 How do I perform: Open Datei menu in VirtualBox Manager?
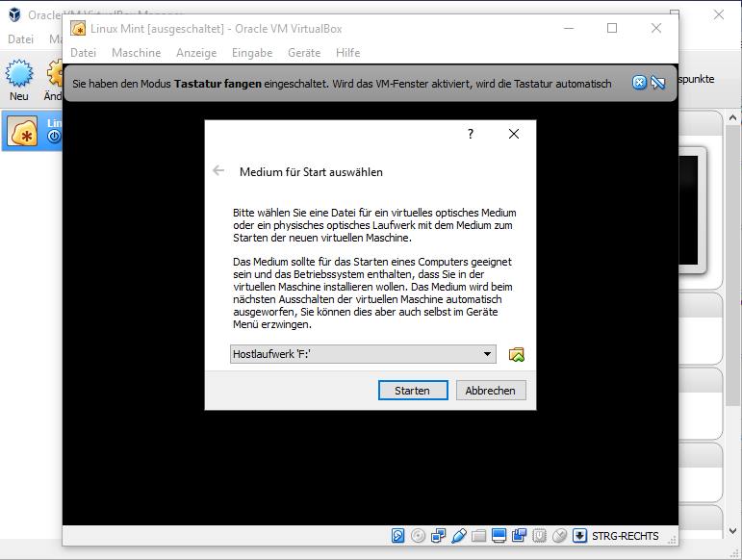click(x=21, y=39)
